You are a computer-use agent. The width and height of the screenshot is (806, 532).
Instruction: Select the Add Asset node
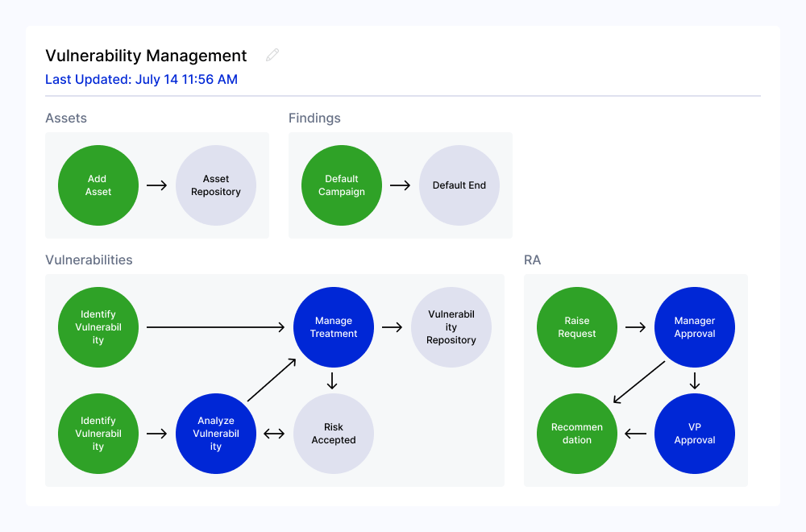click(x=98, y=185)
